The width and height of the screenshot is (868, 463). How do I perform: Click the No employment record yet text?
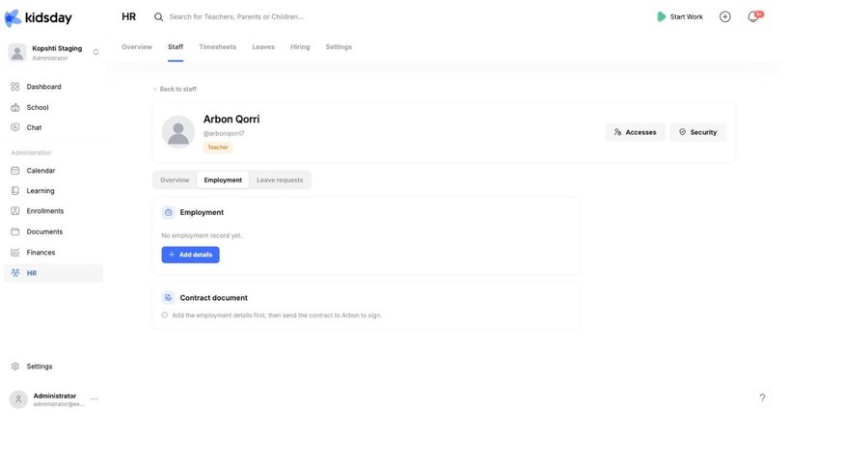[202, 235]
